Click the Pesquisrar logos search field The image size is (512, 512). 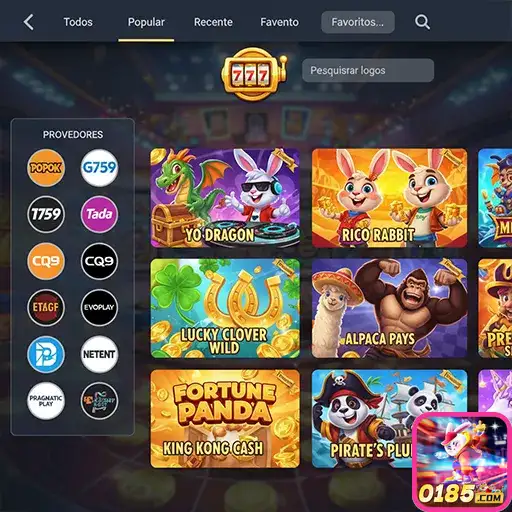coord(368,70)
